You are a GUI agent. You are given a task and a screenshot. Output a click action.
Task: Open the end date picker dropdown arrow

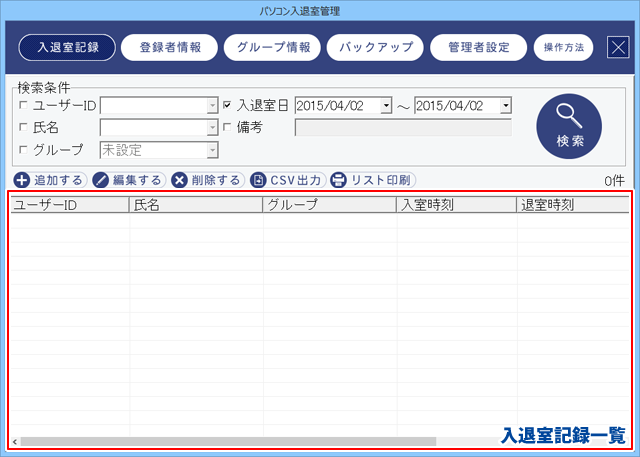505,106
